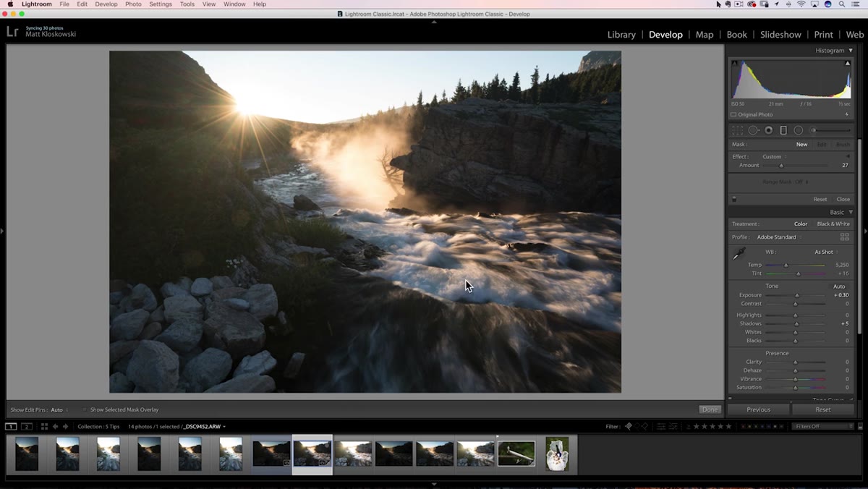Switch to the Library module

click(x=621, y=35)
